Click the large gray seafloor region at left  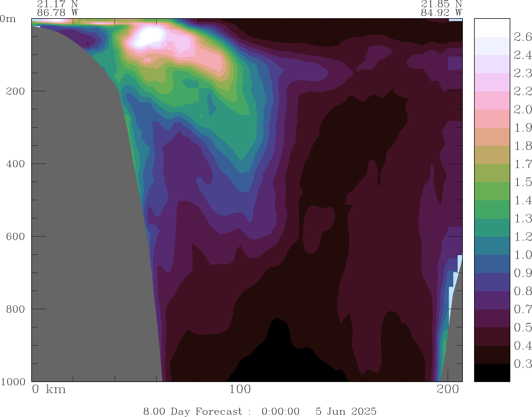[x=81, y=202]
